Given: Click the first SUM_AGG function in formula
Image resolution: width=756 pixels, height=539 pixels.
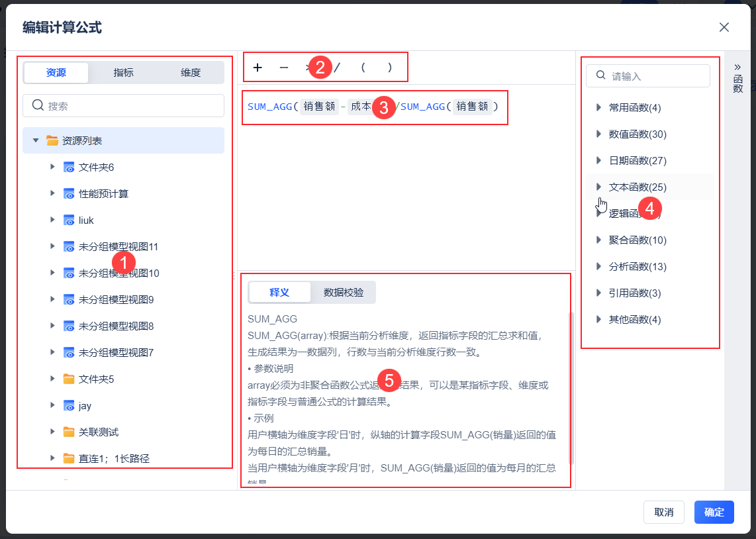Looking at the screenshot, I should pos(270,107).
